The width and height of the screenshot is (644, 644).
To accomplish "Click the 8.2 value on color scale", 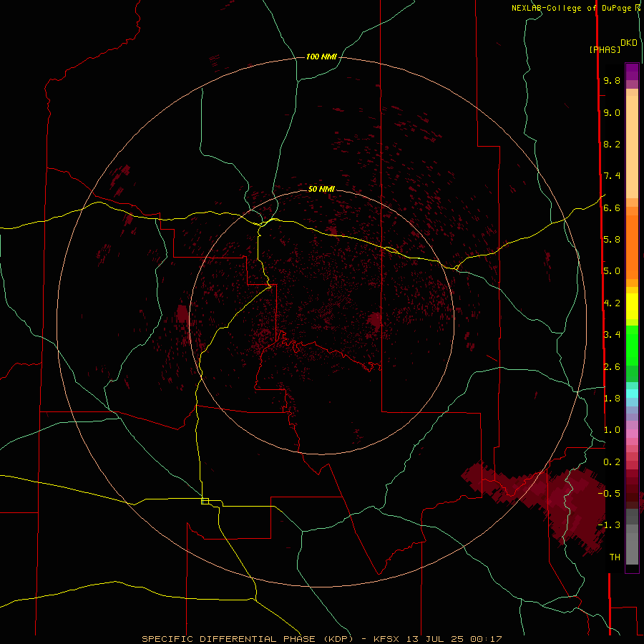I will coord(612,144).
